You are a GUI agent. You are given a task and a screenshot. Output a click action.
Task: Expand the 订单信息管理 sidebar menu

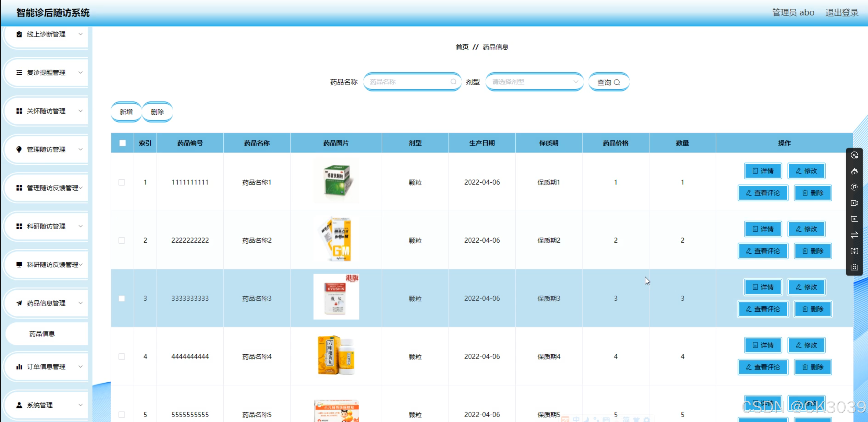[46, 367]
